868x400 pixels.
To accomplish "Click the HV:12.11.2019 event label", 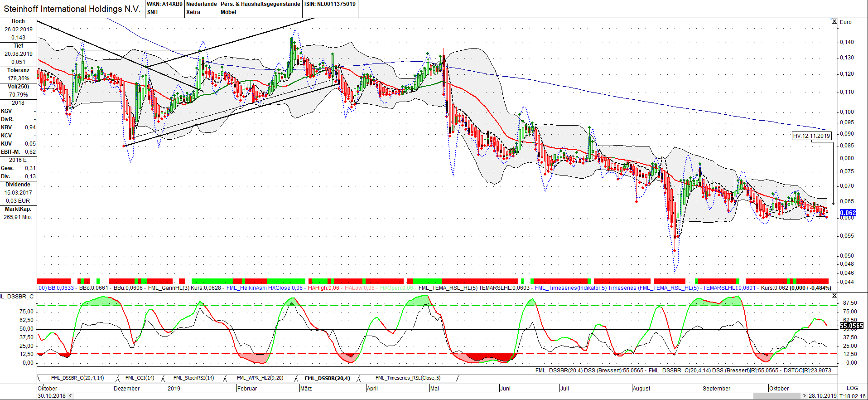I will coord(811,136).
